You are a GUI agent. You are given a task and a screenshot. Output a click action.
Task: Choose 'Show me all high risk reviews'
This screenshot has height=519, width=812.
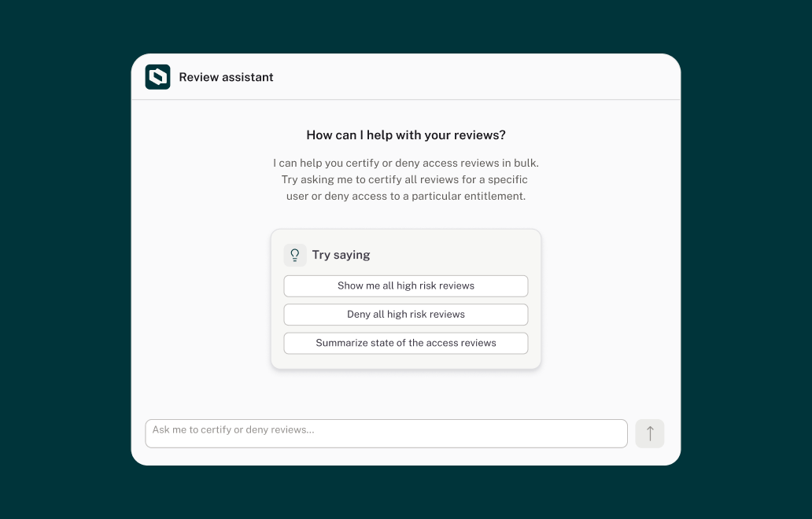click(406, 286)
